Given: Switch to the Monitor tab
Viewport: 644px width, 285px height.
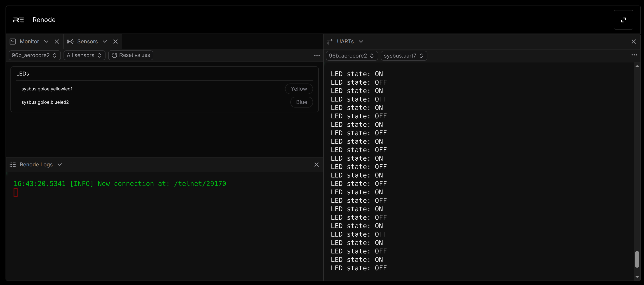Looking at the screenshot, I should [x=30, y=42].
